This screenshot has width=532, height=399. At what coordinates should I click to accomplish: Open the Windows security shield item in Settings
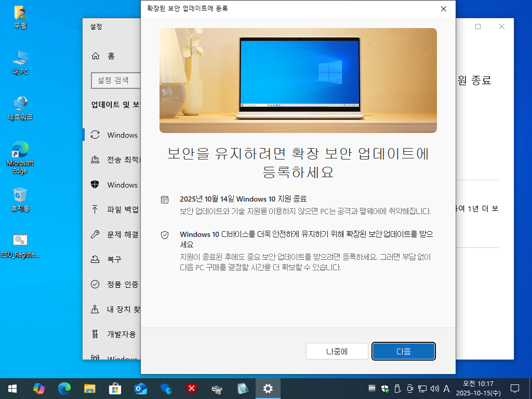coord(112,184)
